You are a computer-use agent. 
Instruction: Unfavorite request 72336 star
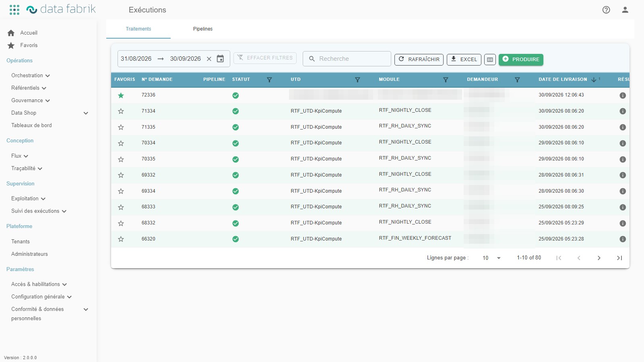click(x=121, y=95)
